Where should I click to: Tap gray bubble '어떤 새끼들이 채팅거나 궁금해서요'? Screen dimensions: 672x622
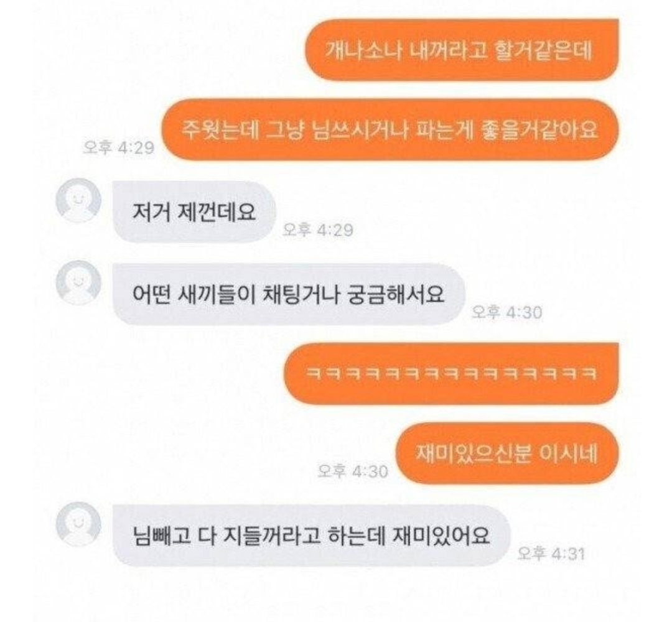(289, 294)
